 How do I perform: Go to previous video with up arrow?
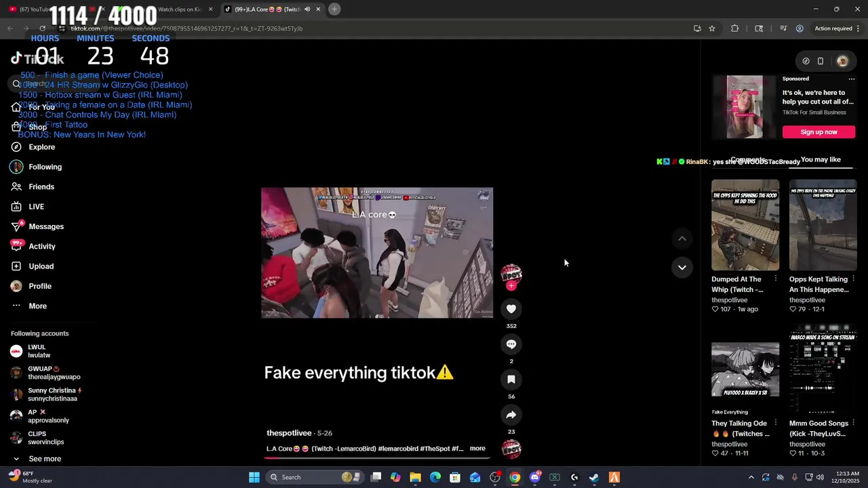click(x=682, y=239)
